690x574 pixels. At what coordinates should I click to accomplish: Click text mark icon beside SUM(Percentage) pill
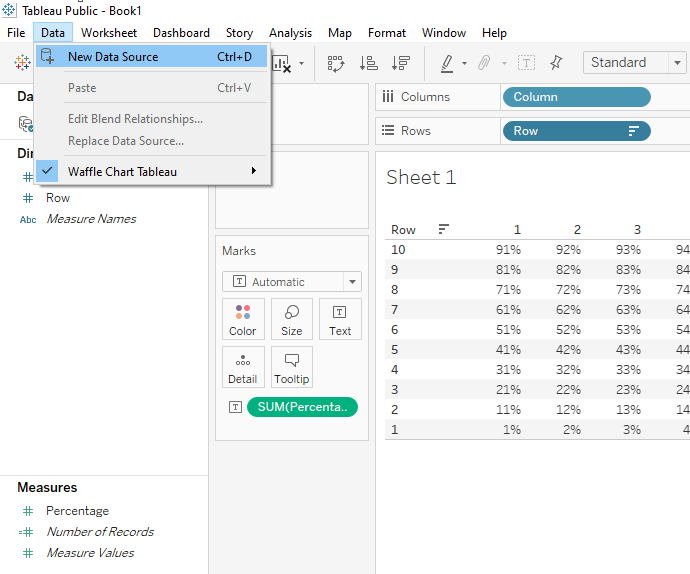235,407
